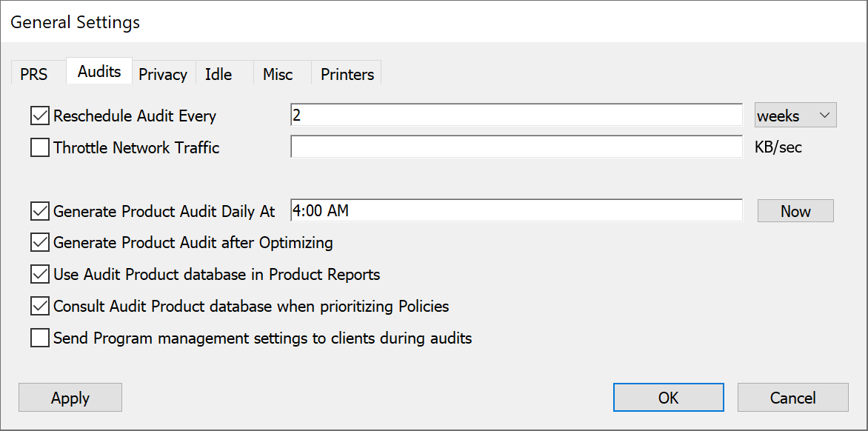Open the weeks interval dropdown
The image size is (868, 431).
(795, 116)
